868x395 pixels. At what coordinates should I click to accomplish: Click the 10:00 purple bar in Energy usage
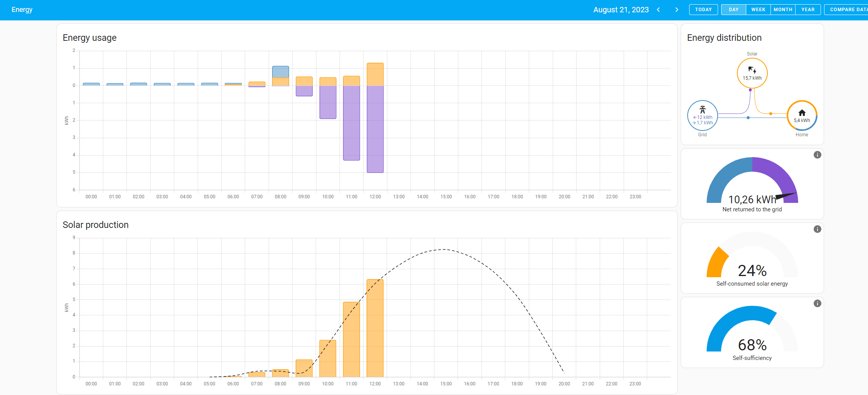click(x=328, y=102)
